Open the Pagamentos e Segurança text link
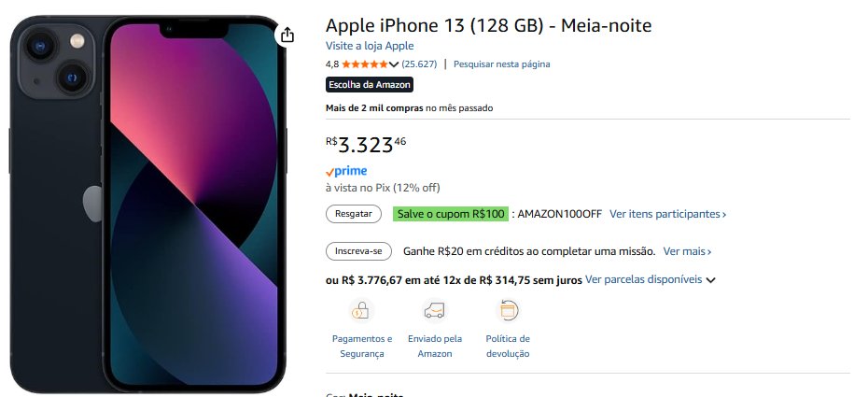The width and height of the screenshot is (868, 397). 362,346
